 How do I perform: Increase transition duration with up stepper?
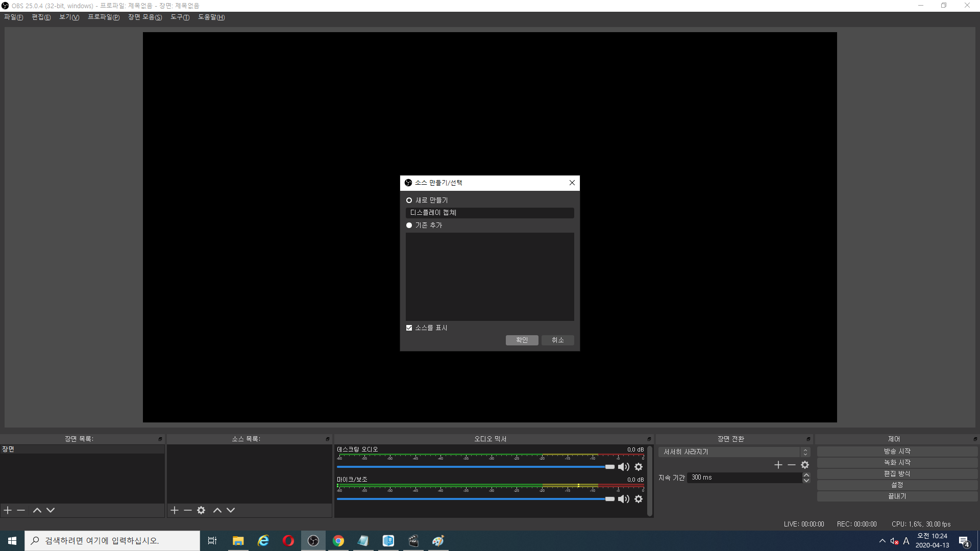click(806, 475)
